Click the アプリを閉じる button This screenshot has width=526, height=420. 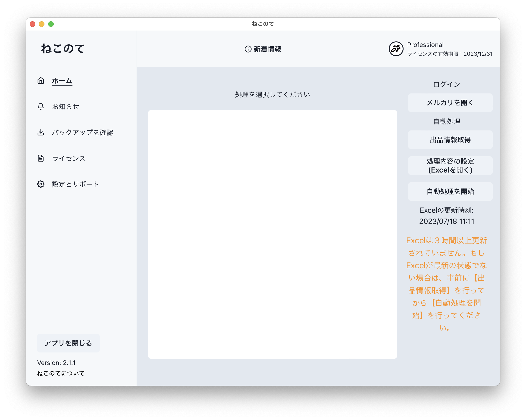point(68,343)
